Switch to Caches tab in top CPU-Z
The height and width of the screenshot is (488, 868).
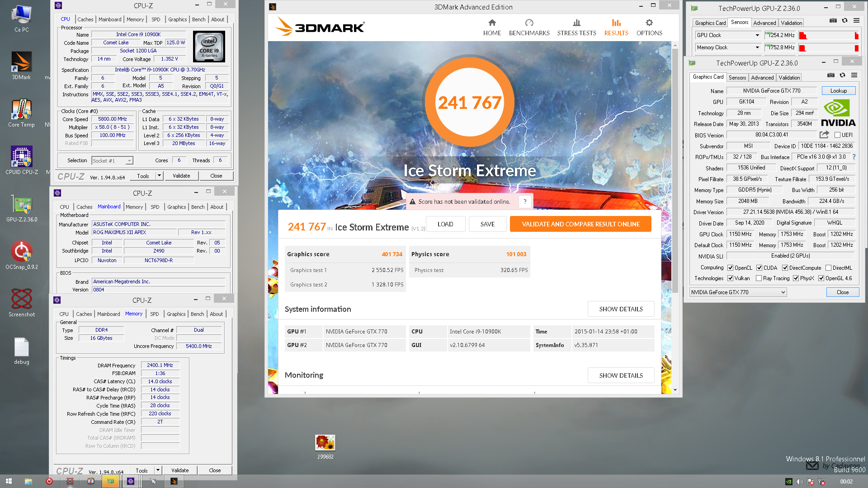click(x=85, y=19)
